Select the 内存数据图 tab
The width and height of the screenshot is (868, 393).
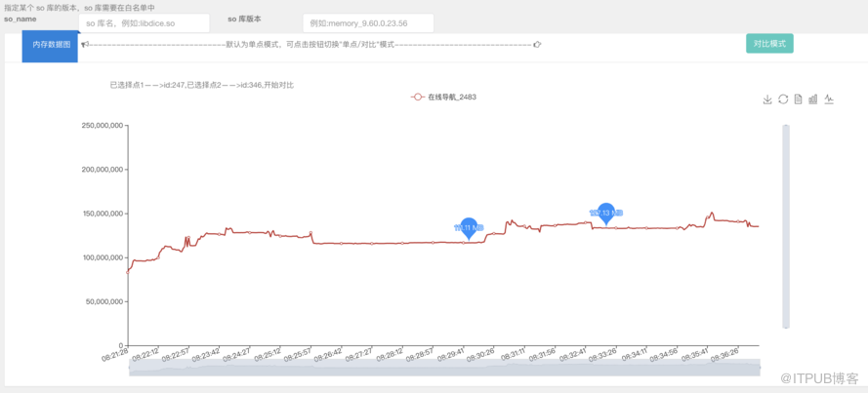(x=50, y=45)
